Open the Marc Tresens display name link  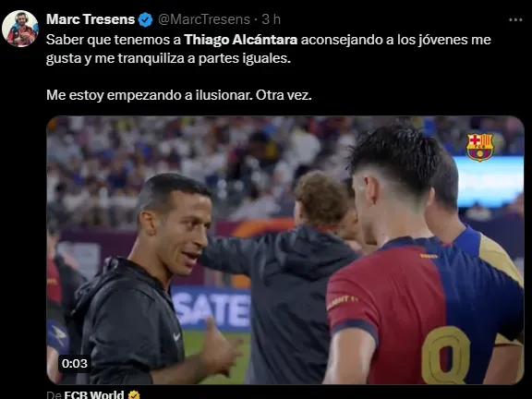click(91, 19)
